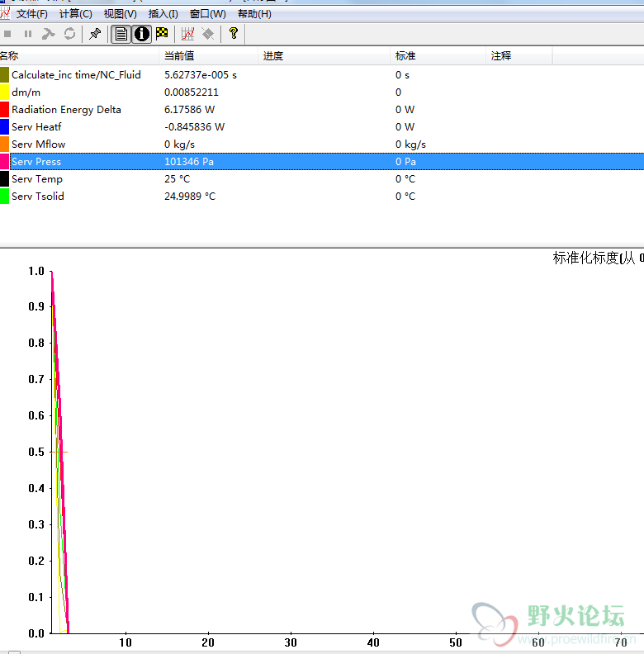644x654 pixels.
Task: Click the 标准 column header
Action: tap(405, 56)
